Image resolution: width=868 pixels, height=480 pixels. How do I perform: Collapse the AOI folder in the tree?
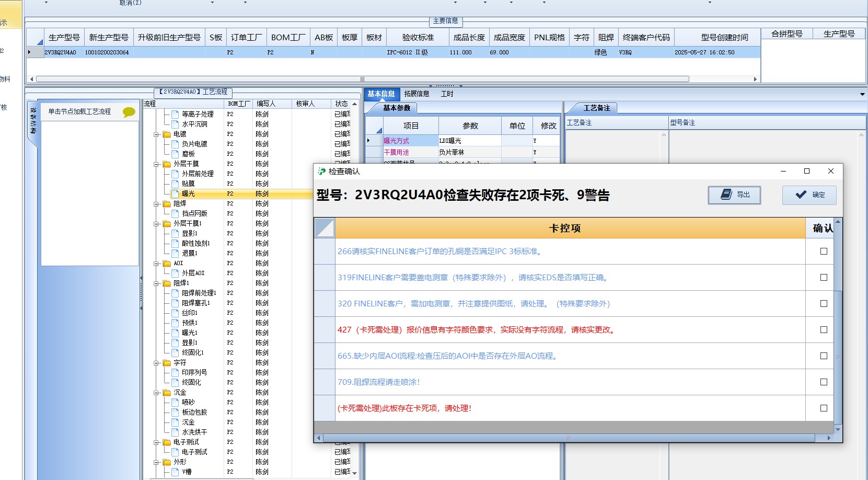(x=156, y=264)
